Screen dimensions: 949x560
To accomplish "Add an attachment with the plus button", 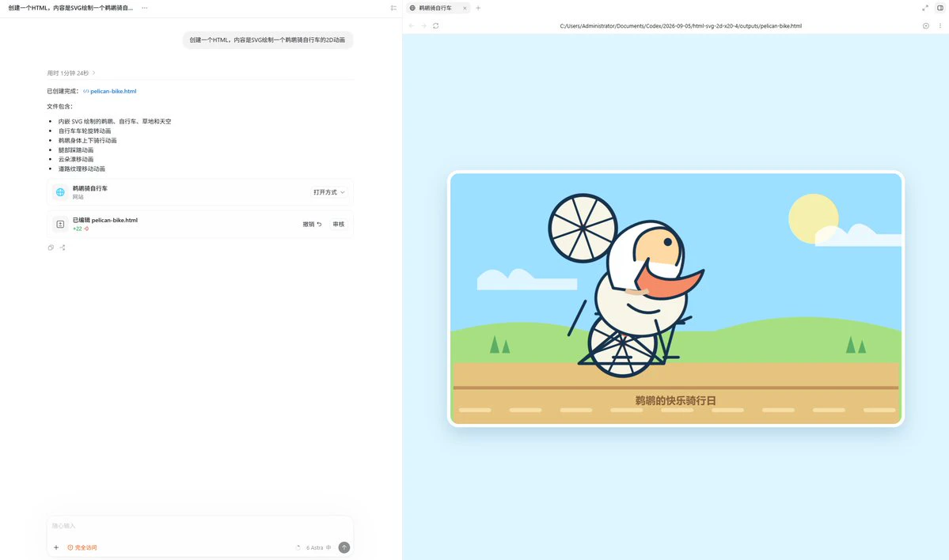I will point(56,547).
